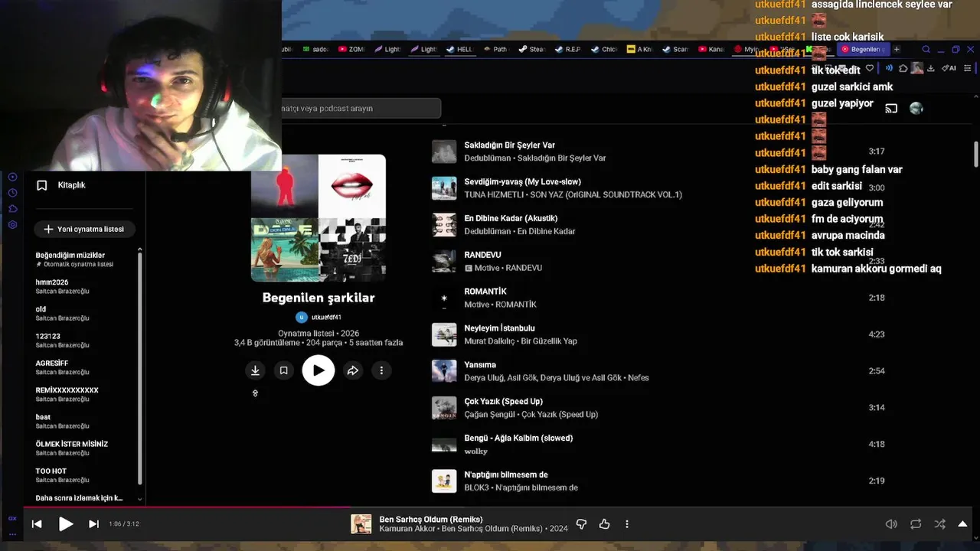Open Çağan Şengül artist link
Screen dimensions: 980x551
pyautogui.click(x=489, y=415)
